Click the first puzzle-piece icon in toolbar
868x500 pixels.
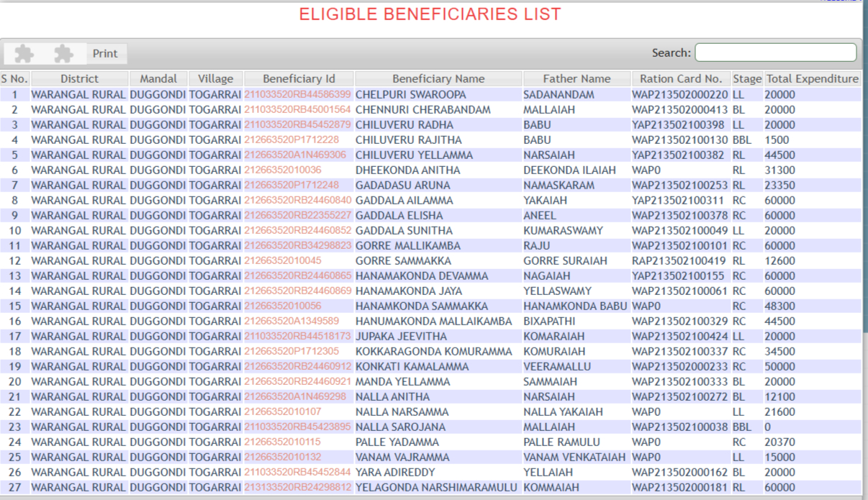pos(24,53)
